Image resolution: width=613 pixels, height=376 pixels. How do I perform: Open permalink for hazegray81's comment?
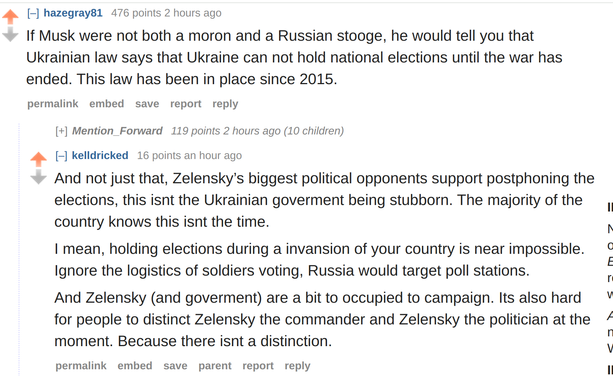[x=53, y=104]
